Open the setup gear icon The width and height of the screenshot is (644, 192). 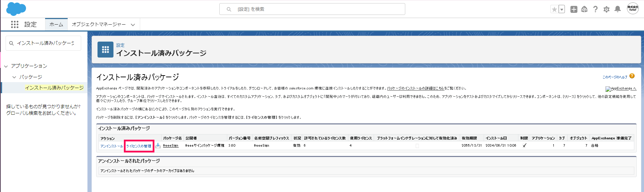pyautogui.click(x=607, y=9)
